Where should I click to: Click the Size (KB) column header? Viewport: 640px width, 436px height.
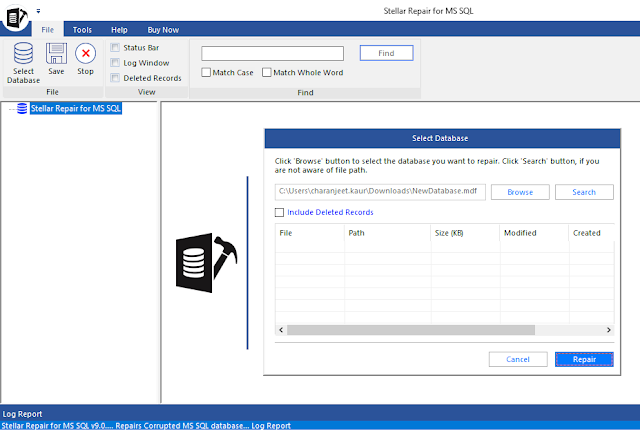point(465,233)
